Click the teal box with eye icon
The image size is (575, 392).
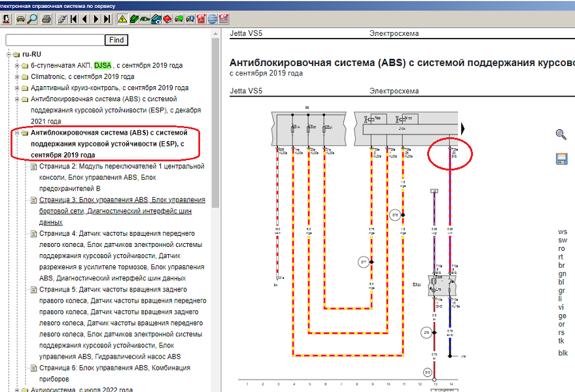(x=156, y=19)
